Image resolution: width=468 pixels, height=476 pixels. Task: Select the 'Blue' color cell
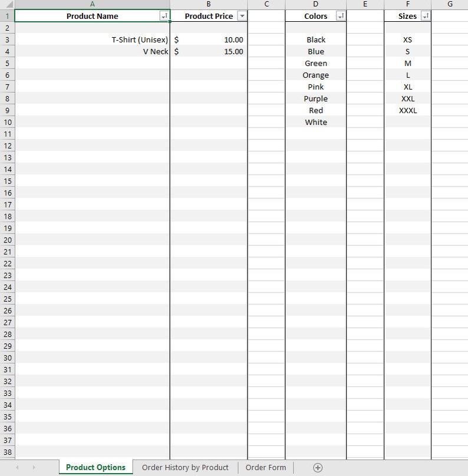pos(316,51)
